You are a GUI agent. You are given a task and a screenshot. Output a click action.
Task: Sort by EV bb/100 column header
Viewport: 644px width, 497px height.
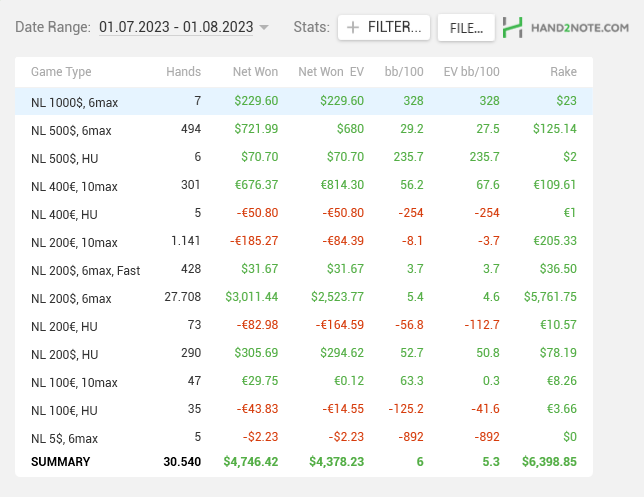coord(471,72)
